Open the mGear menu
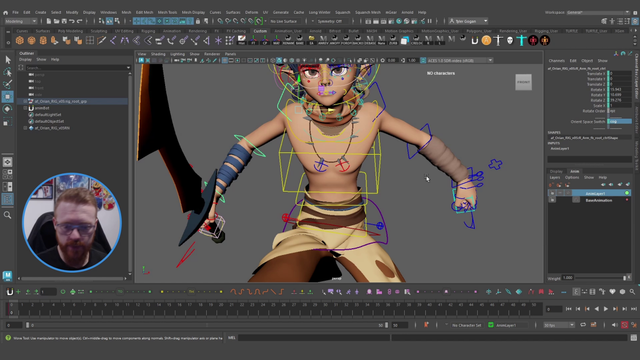Screen dimensions: 640x360 click(391, 12)
